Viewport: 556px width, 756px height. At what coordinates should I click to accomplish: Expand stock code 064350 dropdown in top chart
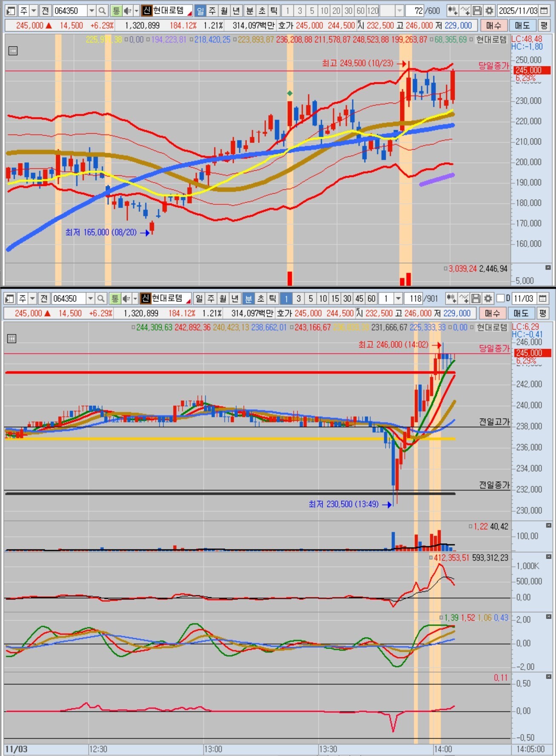click(x=92, y=11)
